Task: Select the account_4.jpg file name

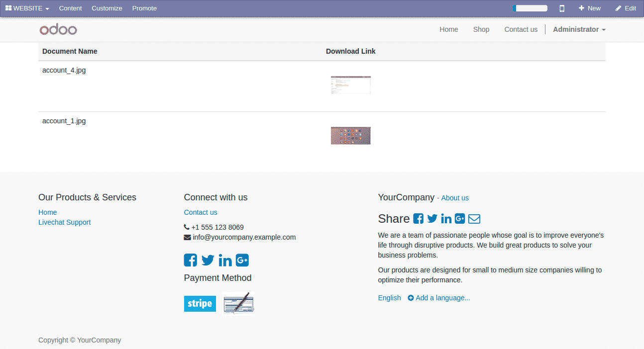Action: pos(64,70)
